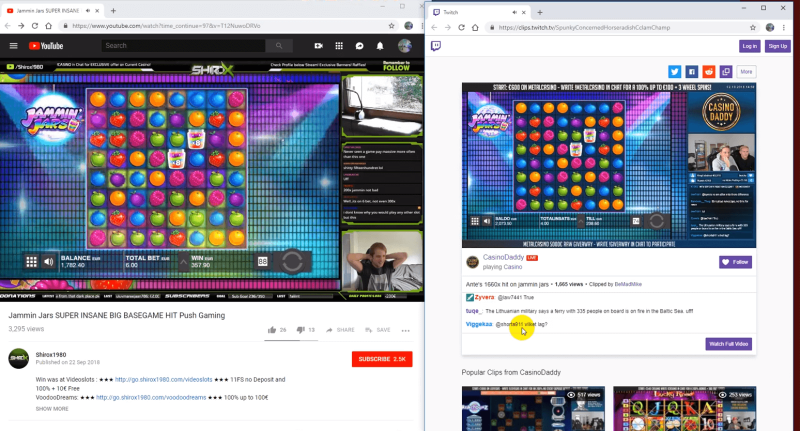This screenshot has height=431, width=800.
Task: Click the YouTube notifications bell
Action: point(380,46)
